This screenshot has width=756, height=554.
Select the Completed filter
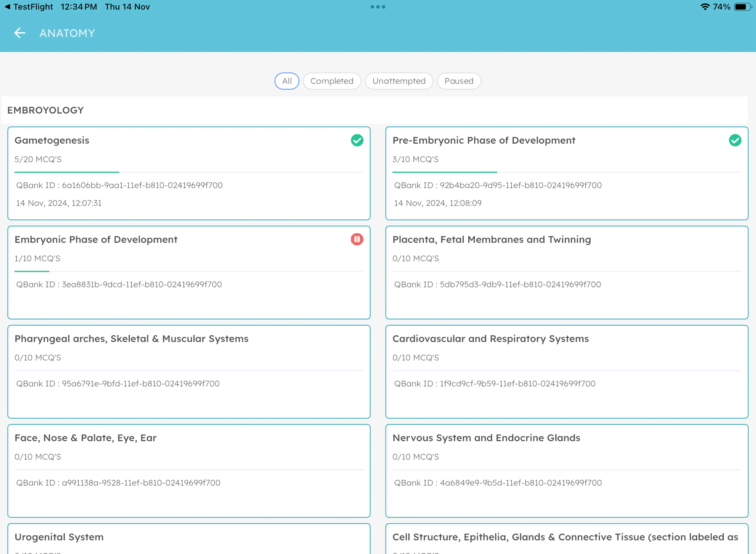(332, 81)
